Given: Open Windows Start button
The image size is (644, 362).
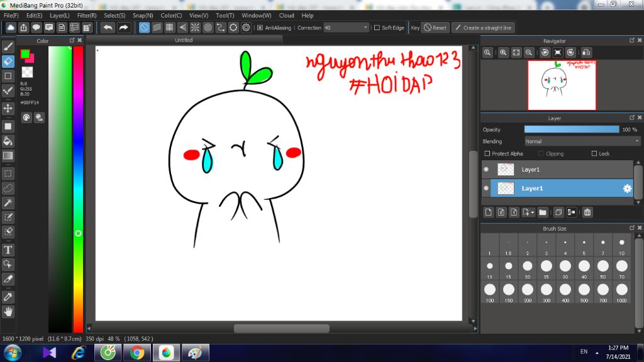Looking at the screenshot, I should 13,353.
